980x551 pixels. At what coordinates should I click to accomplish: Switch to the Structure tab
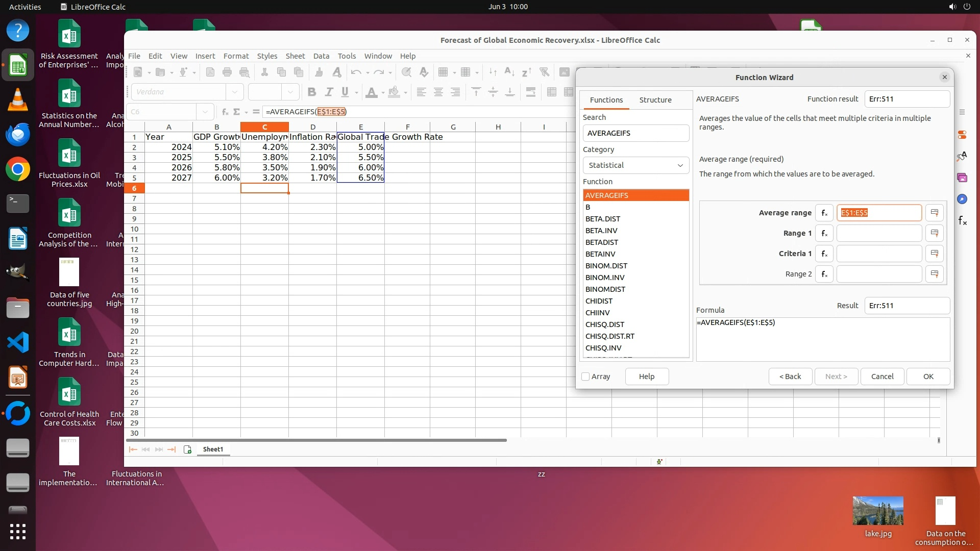coord(655,100)
